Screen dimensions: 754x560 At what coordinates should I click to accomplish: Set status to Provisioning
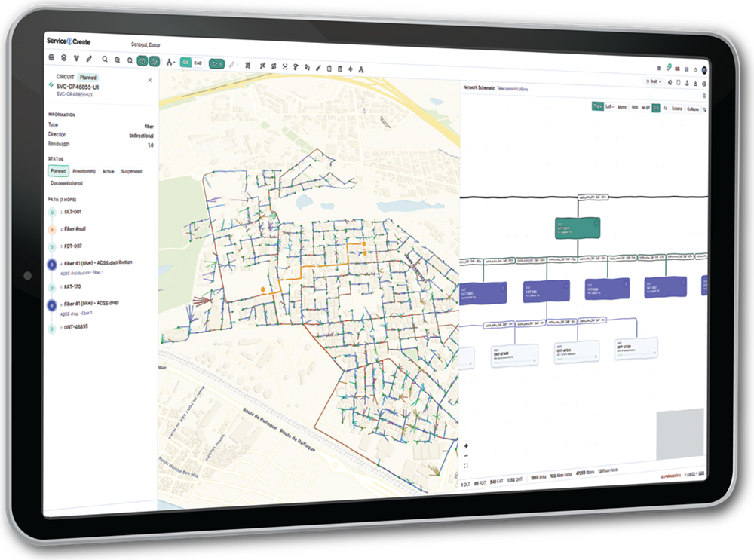(84, 171)
